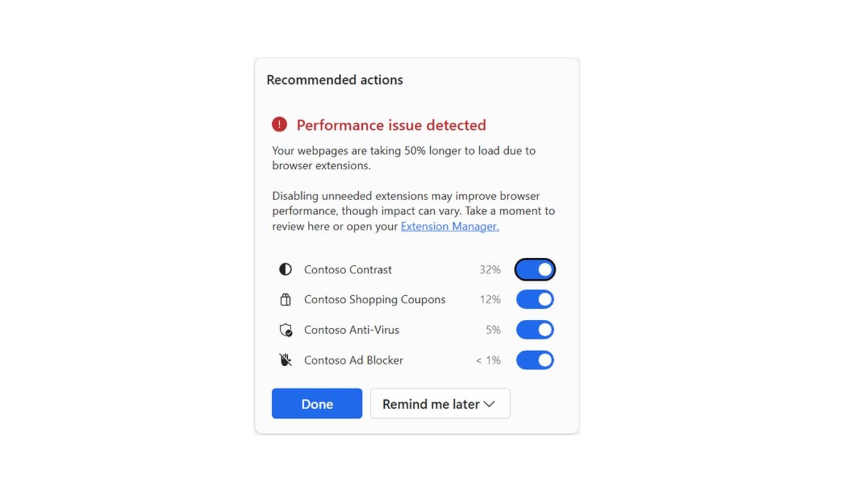
Task: Expand the Remind me later dropdown
Action: (x=440, y=404)
